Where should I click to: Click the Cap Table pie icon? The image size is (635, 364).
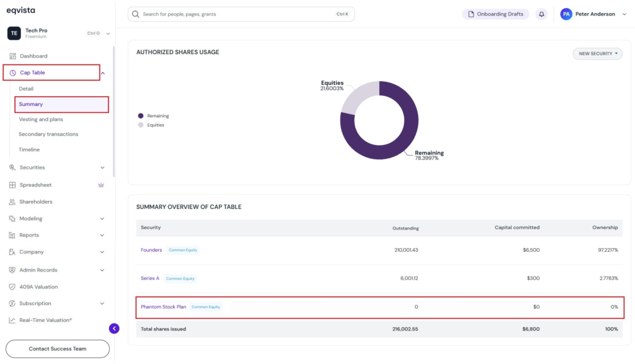click(x=12, y=73)
